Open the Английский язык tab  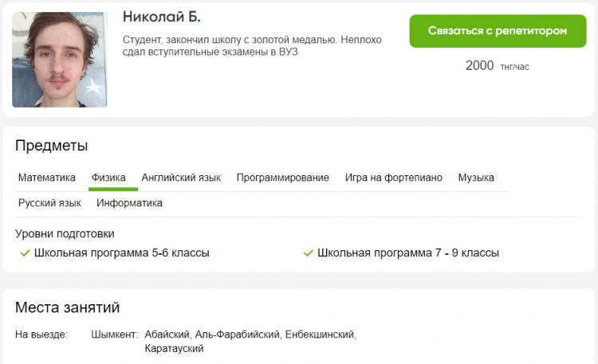pyautogui.click(x=181, y=178)
